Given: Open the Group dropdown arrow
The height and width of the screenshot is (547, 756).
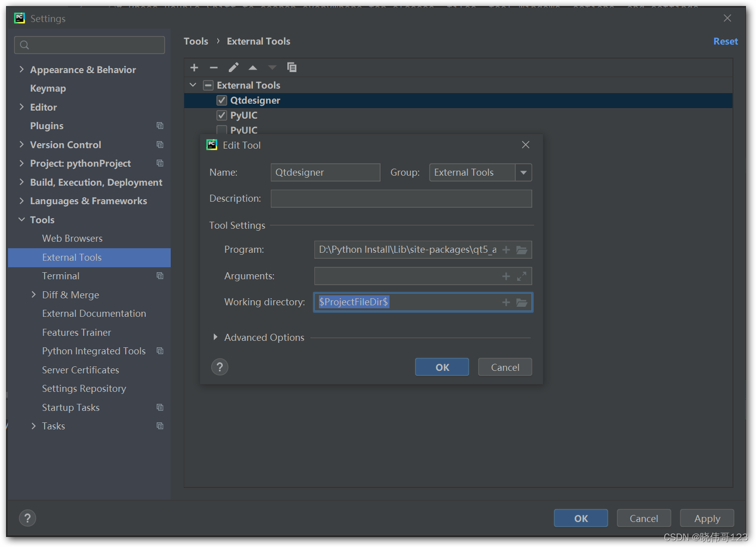Looking at the screenshot, I should click(x=524, y=173).
